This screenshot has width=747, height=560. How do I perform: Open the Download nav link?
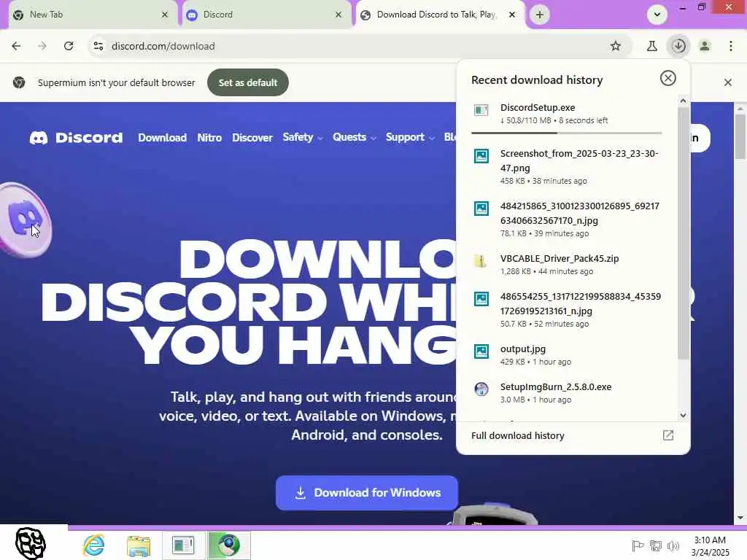[x=163, y=138]
